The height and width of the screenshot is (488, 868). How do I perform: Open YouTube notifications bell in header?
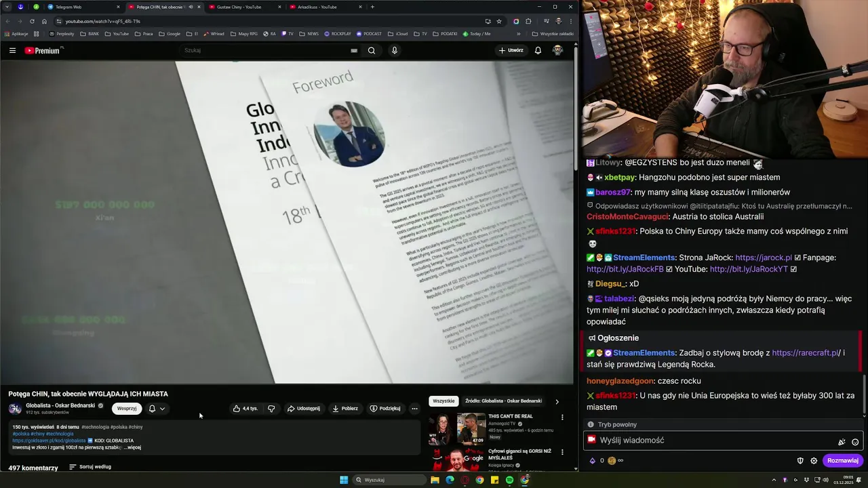[x=538, y=50]
